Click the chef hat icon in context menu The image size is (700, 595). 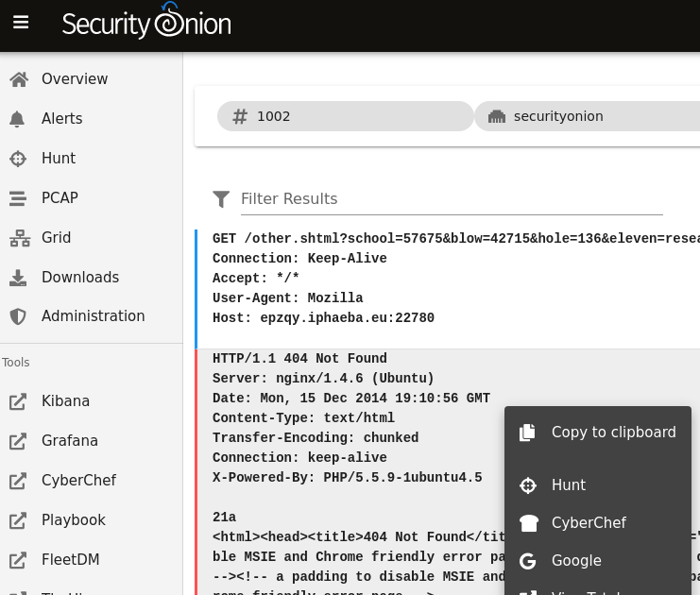[x=529, y=523]
